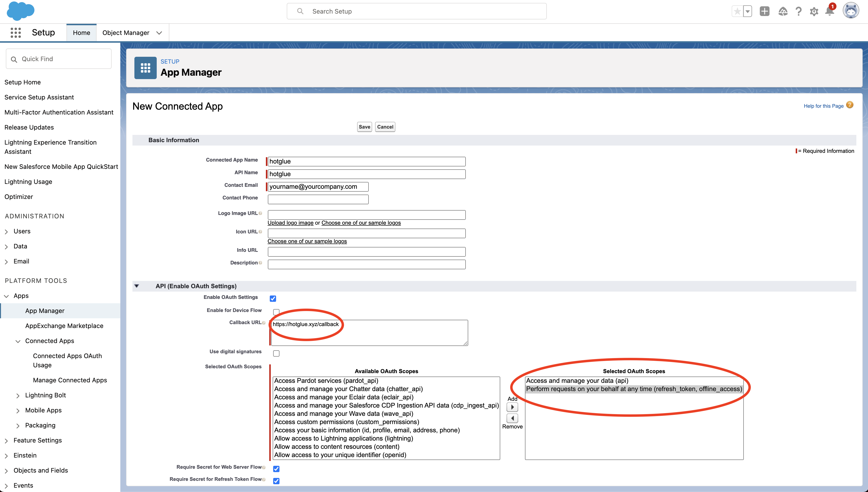This screenshot has width=868, height=492.
Task: Click the Add scope arrow button
Action: pos(512,407)
